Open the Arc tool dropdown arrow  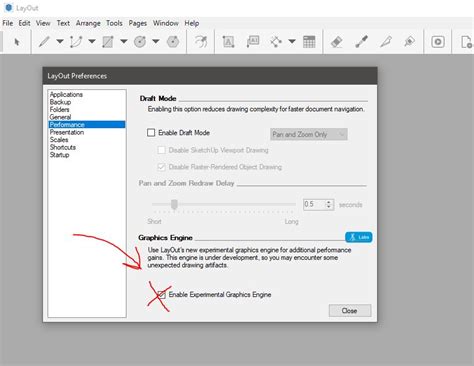click(x=92, y=42)
